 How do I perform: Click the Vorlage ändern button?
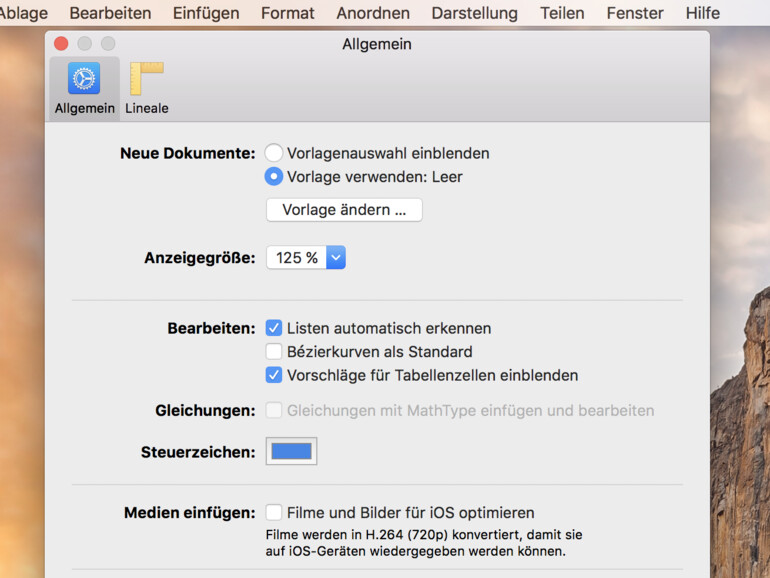[344, 210]
